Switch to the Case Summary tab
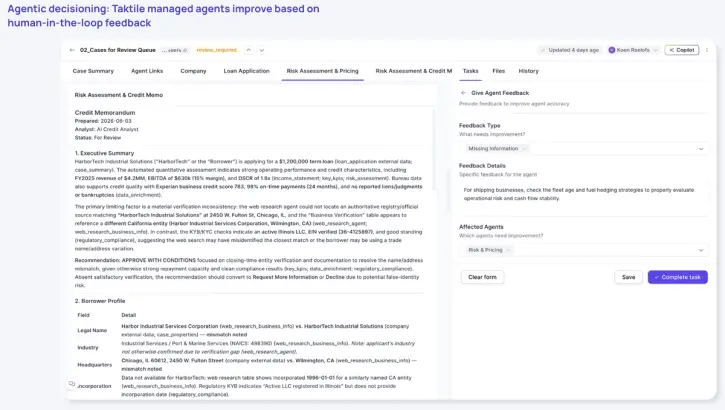Screen dimensions: 725x410 point(93,71)
